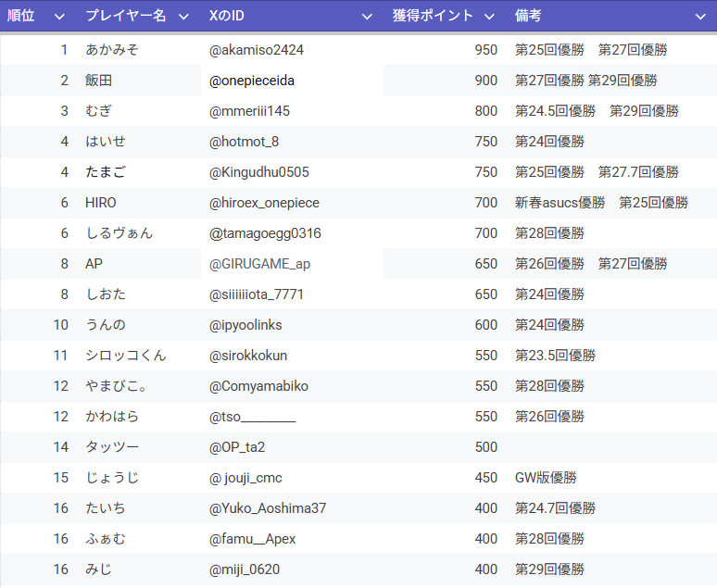Click the 獲得ポイント header label
717x588 pixels.
433,16
